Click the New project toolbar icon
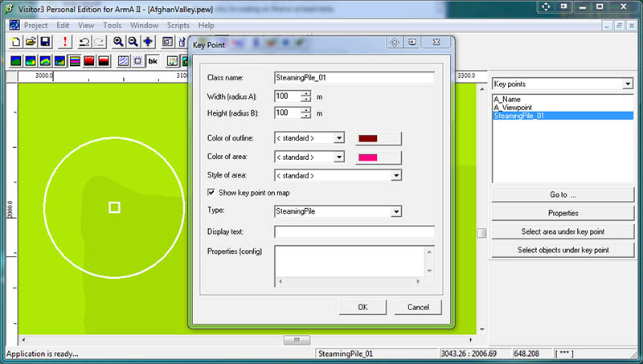The image size is (643, 364). coord(14,41)
